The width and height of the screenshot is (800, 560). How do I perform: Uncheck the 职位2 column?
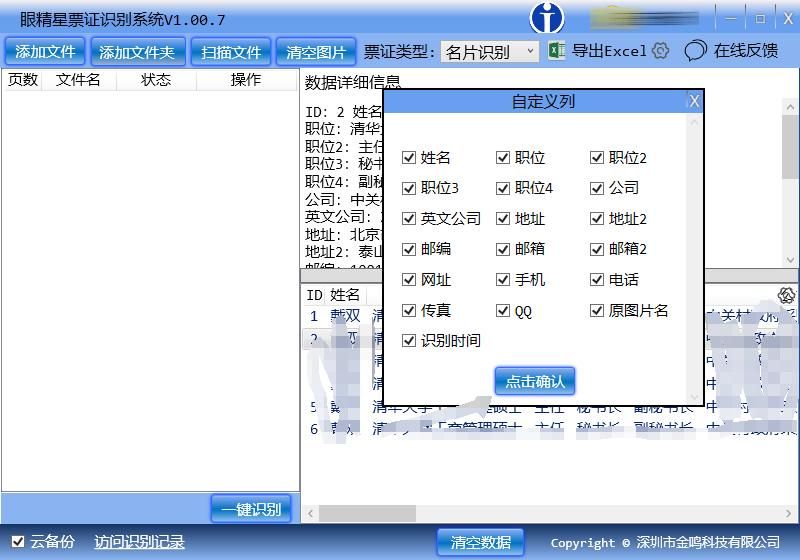click(x=596, y=158)
